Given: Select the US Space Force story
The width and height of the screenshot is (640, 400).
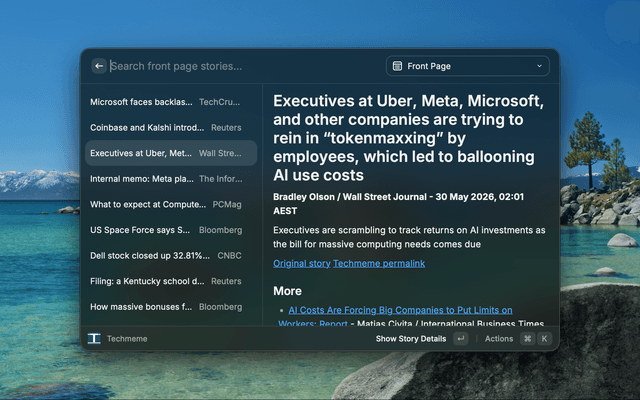Looking at the screenshot, I should pos(171,230).
